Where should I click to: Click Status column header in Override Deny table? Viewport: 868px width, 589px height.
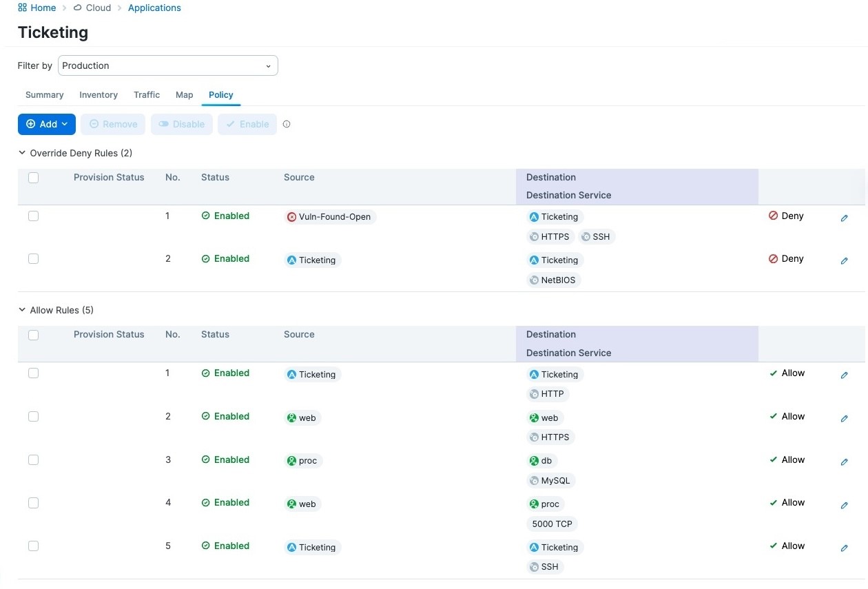215,177
